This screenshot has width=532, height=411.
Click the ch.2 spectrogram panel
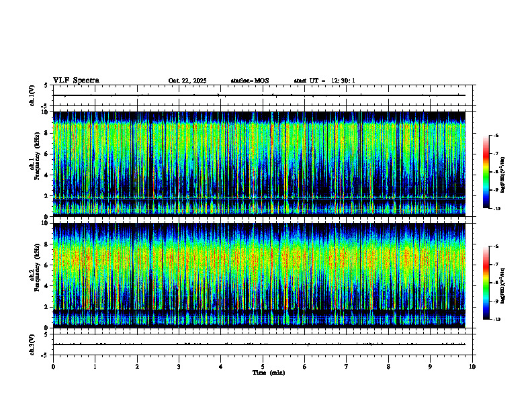259,275
